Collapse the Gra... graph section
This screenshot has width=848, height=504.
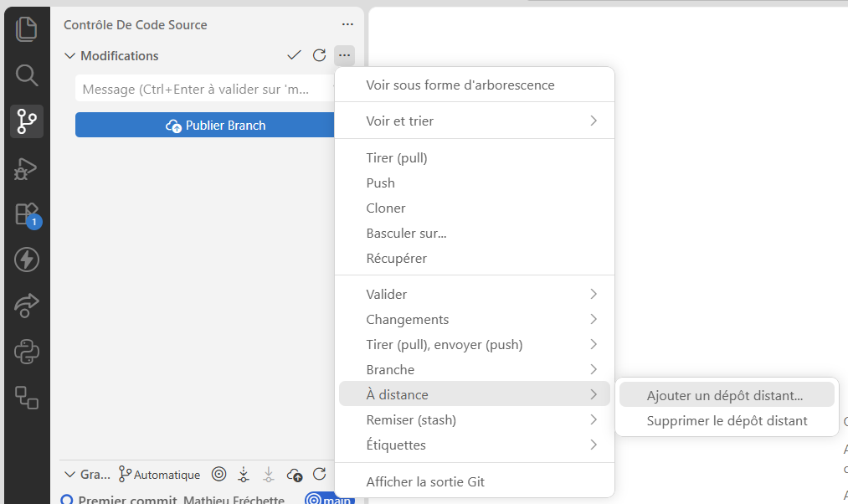[69, 474]
